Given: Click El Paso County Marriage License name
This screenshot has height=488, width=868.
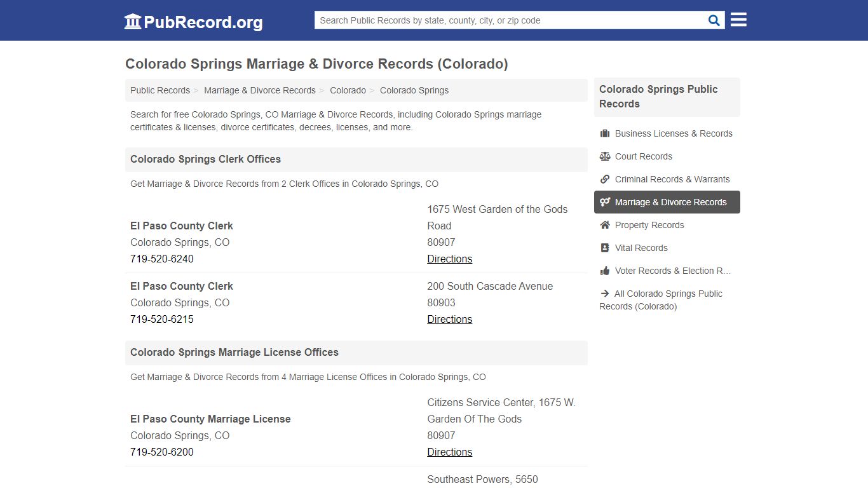Looking at the screenshot, I should [x=210, y=419].
